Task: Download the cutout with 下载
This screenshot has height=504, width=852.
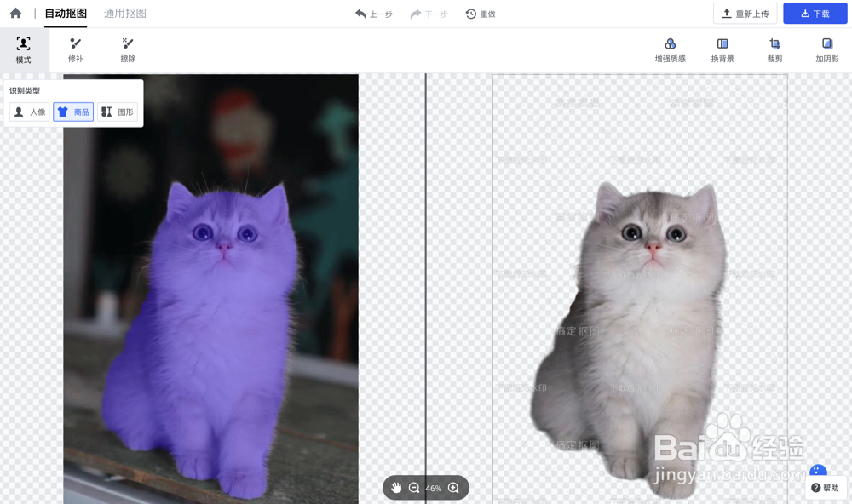Action: [x=815, y=14]
